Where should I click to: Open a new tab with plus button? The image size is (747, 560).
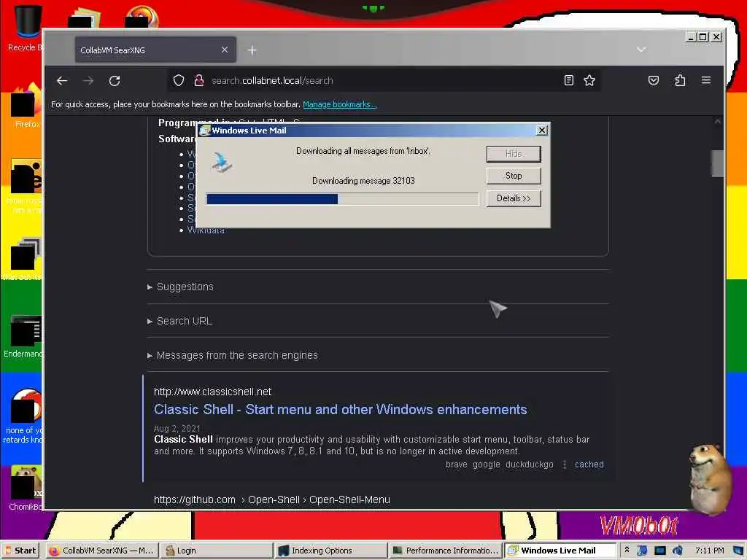[x=252, y=50]
